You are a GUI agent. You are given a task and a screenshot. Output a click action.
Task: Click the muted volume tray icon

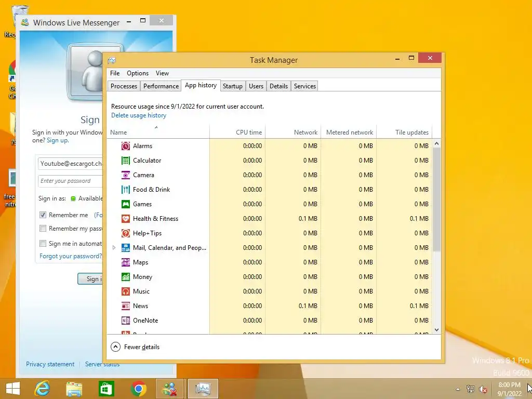click(483, 389)
